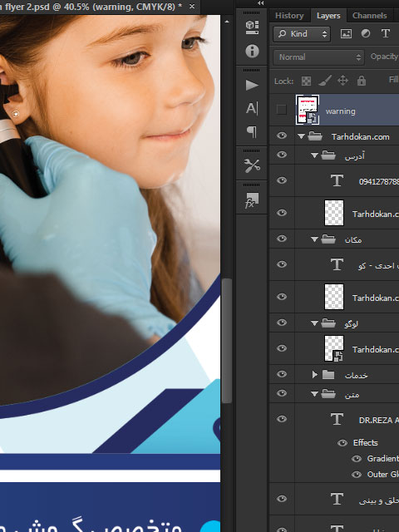Select the احدی text layer in مکان

pos(378,265)
